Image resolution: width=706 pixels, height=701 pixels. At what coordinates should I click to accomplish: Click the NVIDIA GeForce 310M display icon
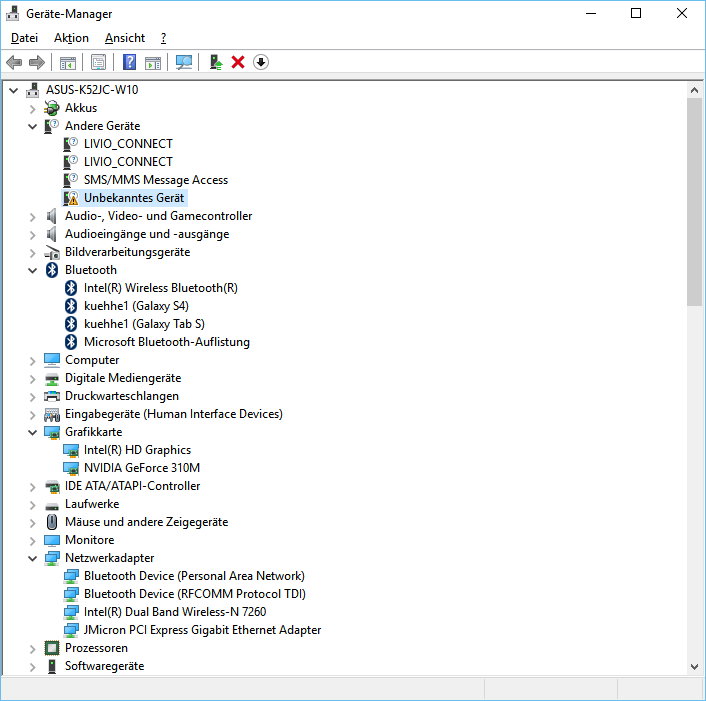(x=71, y=468)
